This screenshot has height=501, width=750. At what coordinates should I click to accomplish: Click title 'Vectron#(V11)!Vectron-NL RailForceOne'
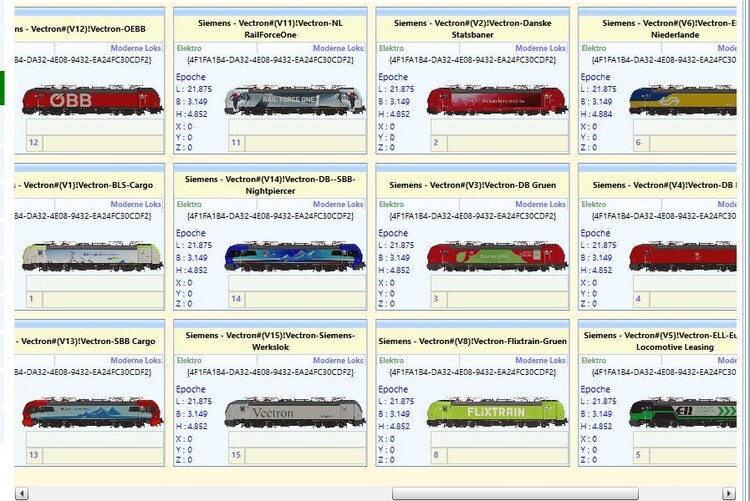coord(270,29)
